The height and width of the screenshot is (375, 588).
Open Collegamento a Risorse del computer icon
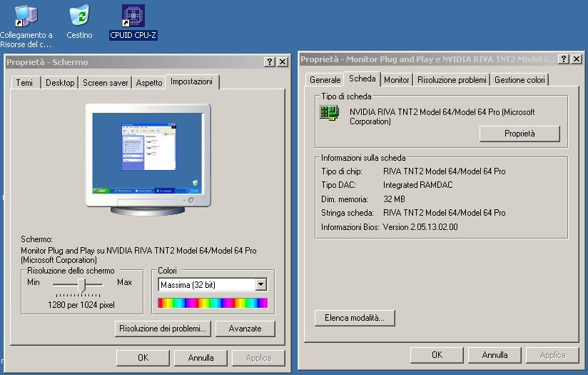pyautogui.click(x=26, y=26)
